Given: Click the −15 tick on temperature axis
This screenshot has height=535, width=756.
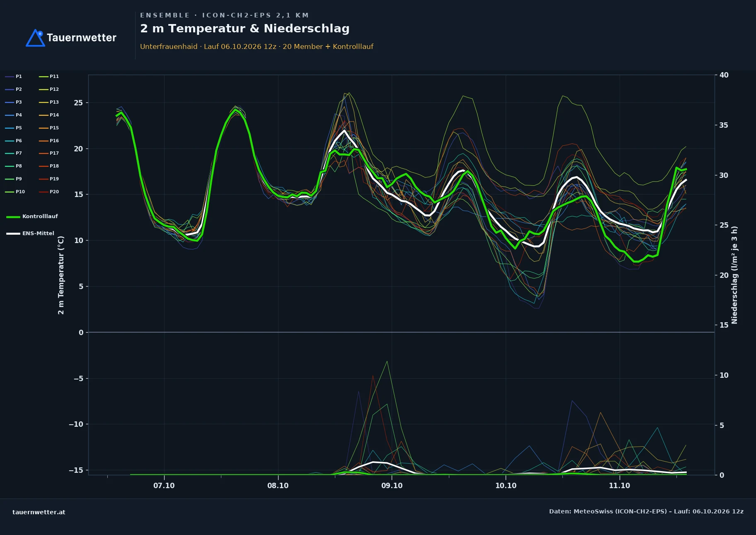Looking at the screenshot, I should click(76, 470).
